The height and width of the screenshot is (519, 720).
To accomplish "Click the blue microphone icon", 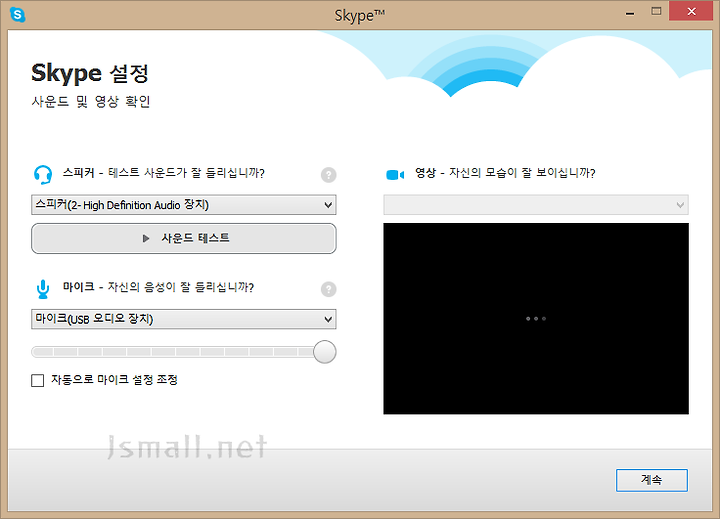I will [x=43, y=289].
